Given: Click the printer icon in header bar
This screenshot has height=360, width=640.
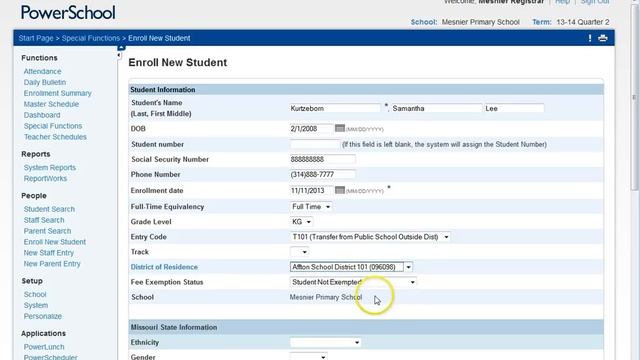Looking at the screenshot, I should click(603, 38).
